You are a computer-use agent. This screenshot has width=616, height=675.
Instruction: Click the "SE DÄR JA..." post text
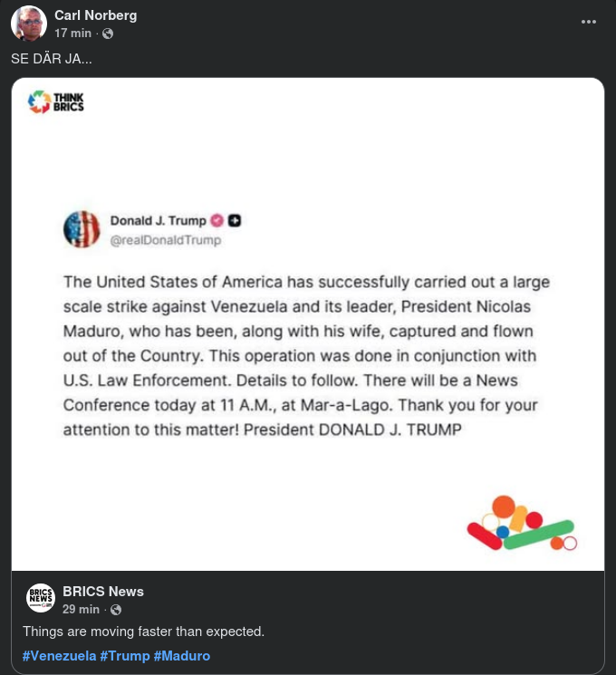click(x=51, y=59)
